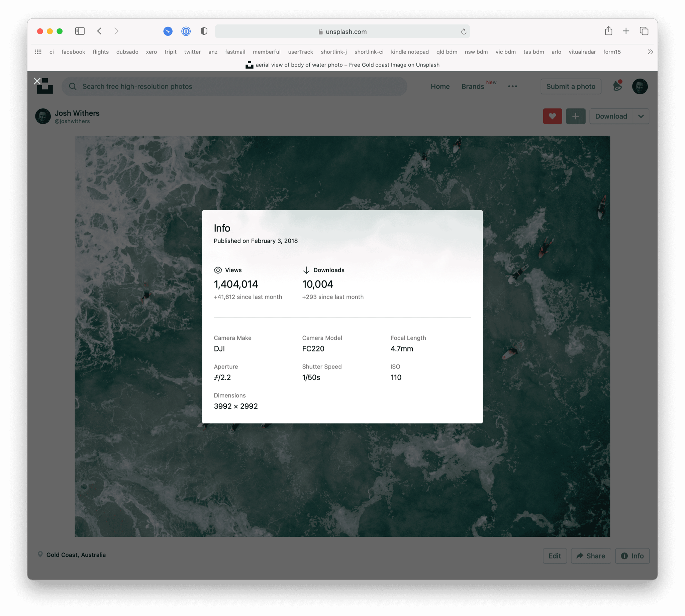Reload the page with the refresh icon
This screenshot has width=685, height=616.
point(464,31)
